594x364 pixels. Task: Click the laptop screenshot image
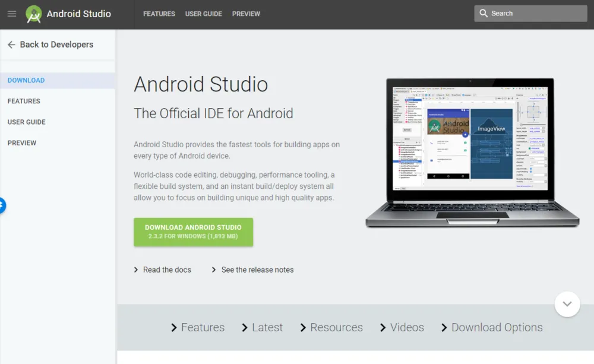coord(472,153)
